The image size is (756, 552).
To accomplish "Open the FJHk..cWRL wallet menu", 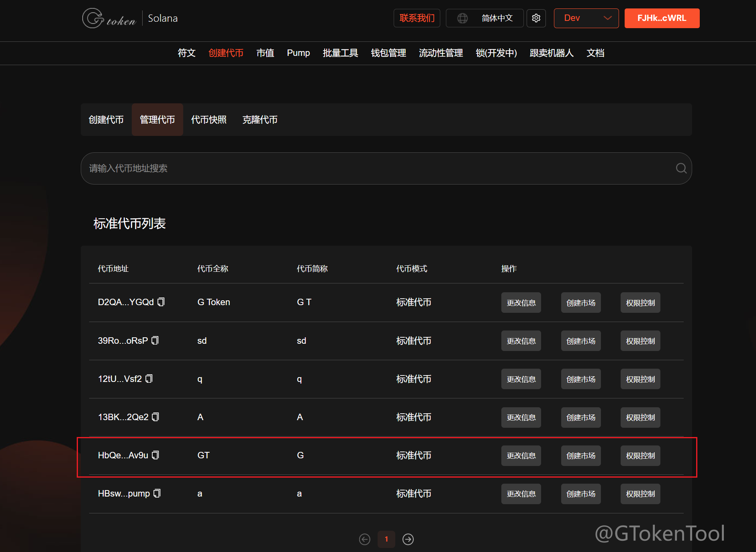I will coord(662,18).
